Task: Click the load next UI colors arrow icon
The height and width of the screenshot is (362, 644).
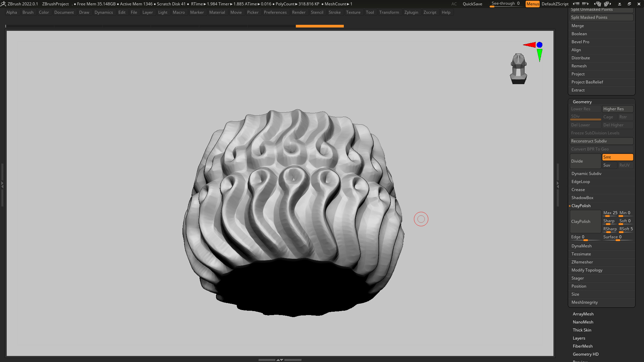Action: [585, 4]
